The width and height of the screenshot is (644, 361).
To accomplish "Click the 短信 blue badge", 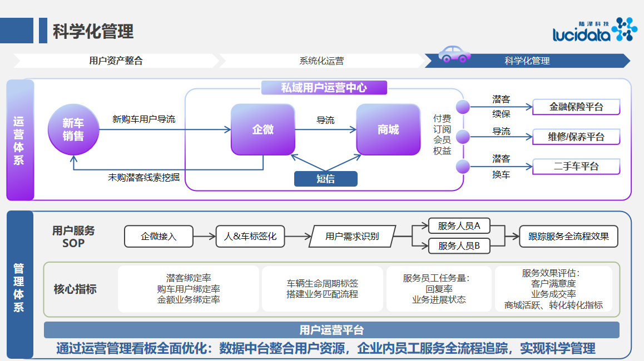I will click(325, 178).
